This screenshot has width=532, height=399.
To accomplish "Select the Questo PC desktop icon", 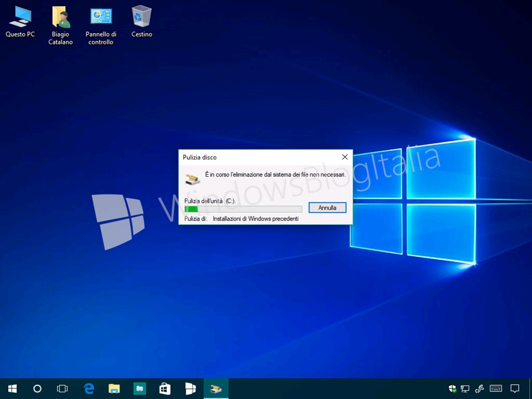I will pyautogui.click(x=20, y=22).
